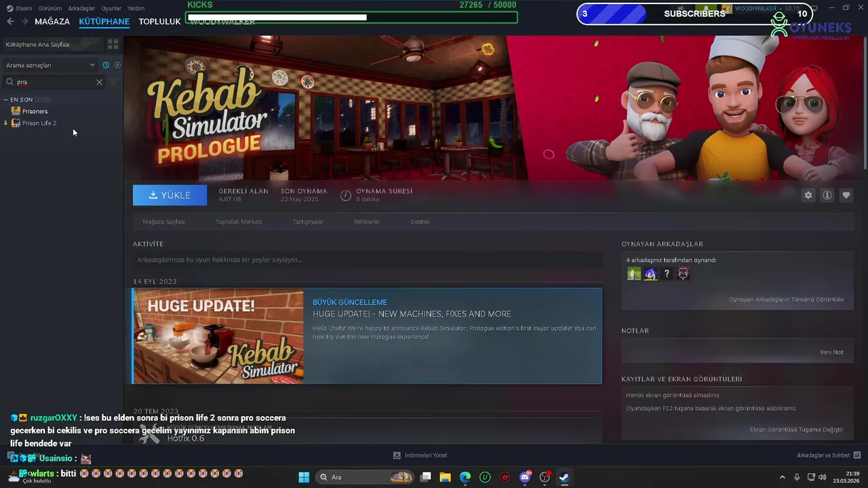The image size is (868, 488).
Task: Launch Microsoft Edge from the taskbar
Action: coord(465,477)
